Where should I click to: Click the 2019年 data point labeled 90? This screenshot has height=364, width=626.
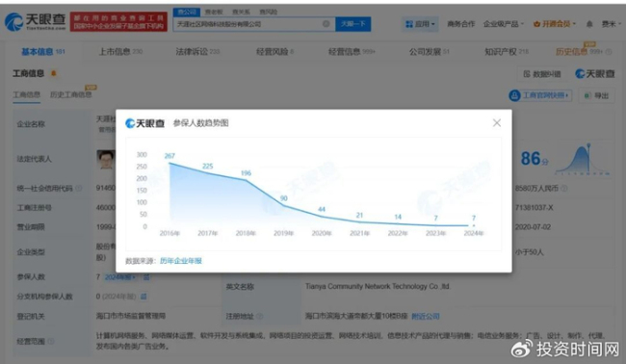click(x=284, y=205)
